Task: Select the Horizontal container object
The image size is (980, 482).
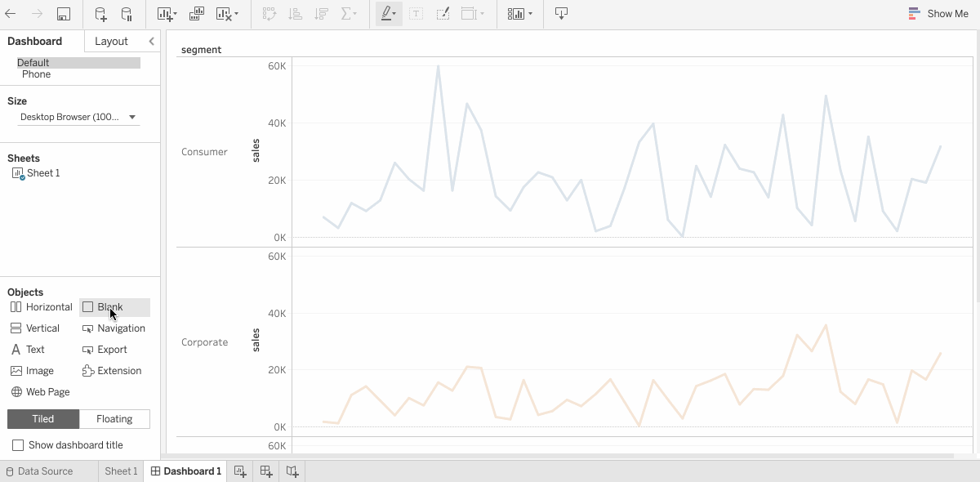Action: coord(41,307)
